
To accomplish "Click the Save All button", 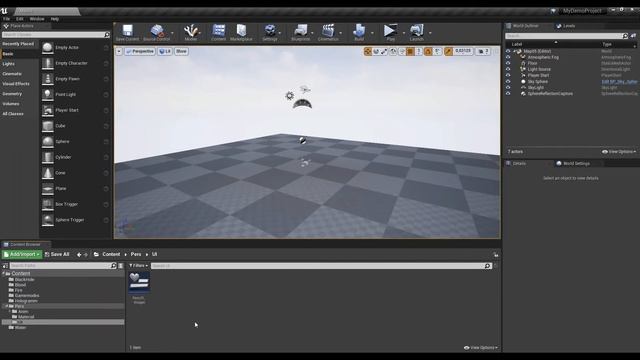I will [x=57, y=255].
